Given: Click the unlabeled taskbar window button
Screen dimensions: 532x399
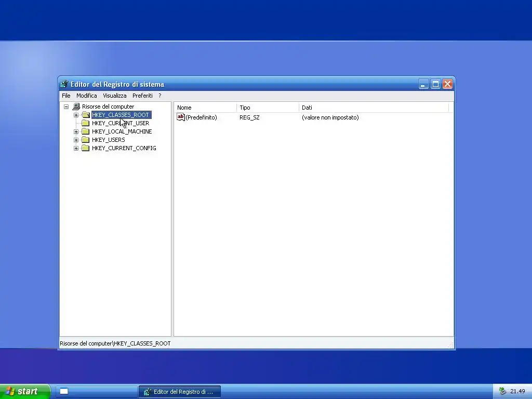Looking at the screenshot, I should [x=96, y=392].
